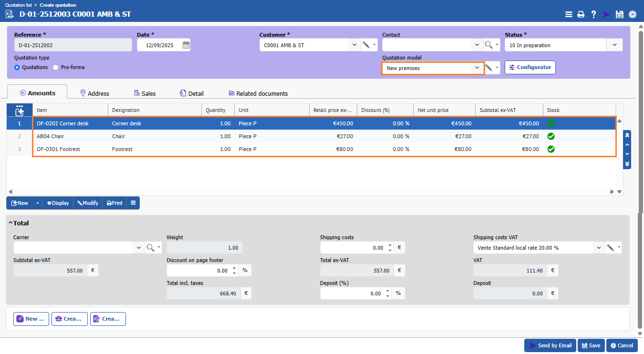644x354 pixels.
Task: Click the print icon in header
Action: pos(581,14)
